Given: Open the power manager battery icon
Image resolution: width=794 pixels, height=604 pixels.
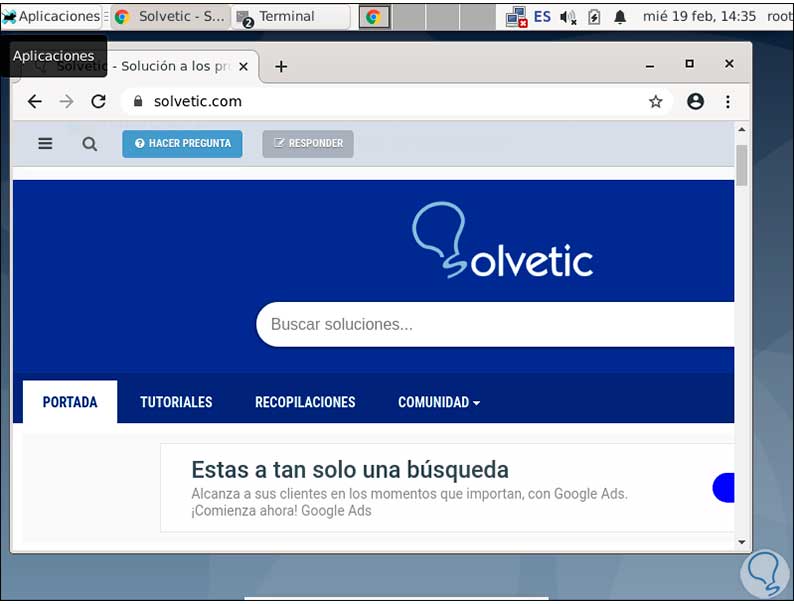Looking at the screenshot, I should (594, 17).
